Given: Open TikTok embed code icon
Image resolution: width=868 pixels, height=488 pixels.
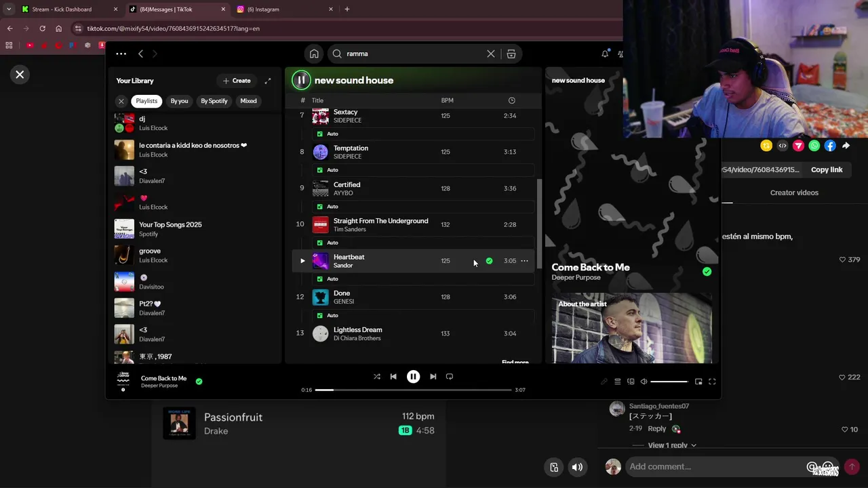Looking at the screenshot, I should coord(783,146).
